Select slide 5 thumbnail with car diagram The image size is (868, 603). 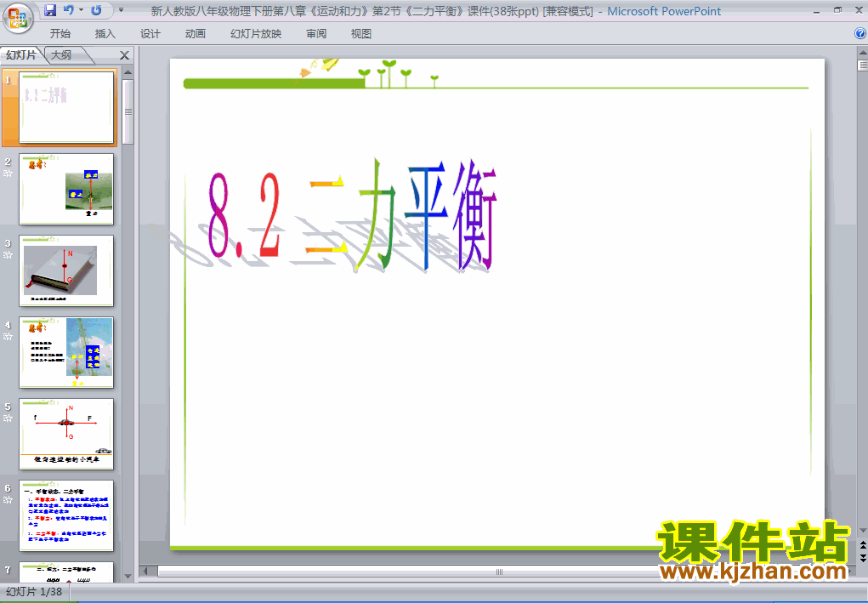click(x=66, y=434)
